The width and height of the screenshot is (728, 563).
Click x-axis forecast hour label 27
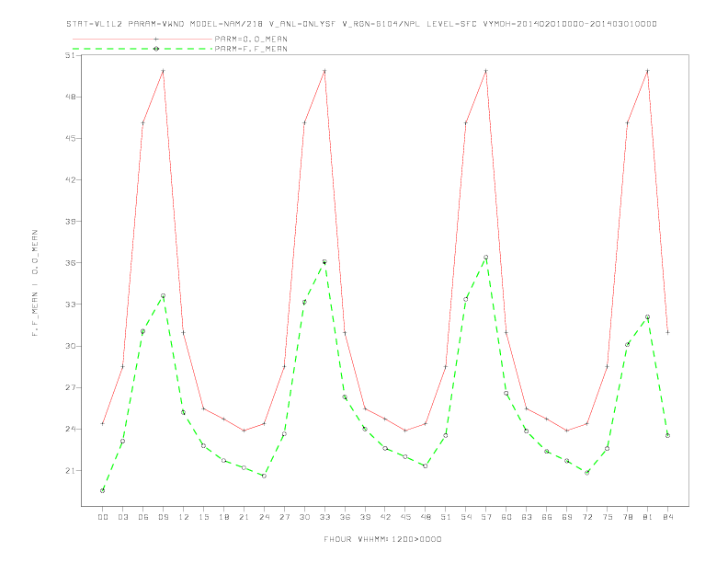click(x=284, y=517)
